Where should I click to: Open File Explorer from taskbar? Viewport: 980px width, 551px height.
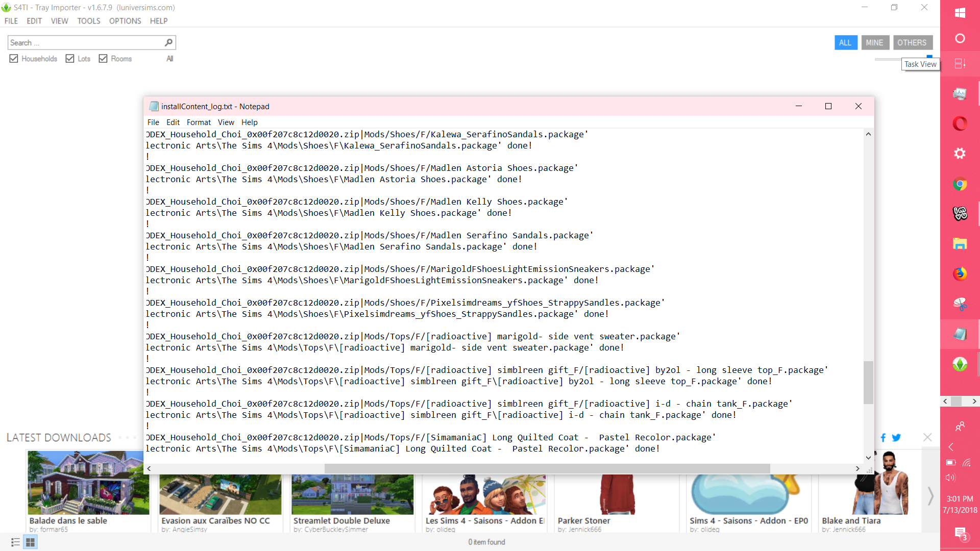[x=960, y=244]
